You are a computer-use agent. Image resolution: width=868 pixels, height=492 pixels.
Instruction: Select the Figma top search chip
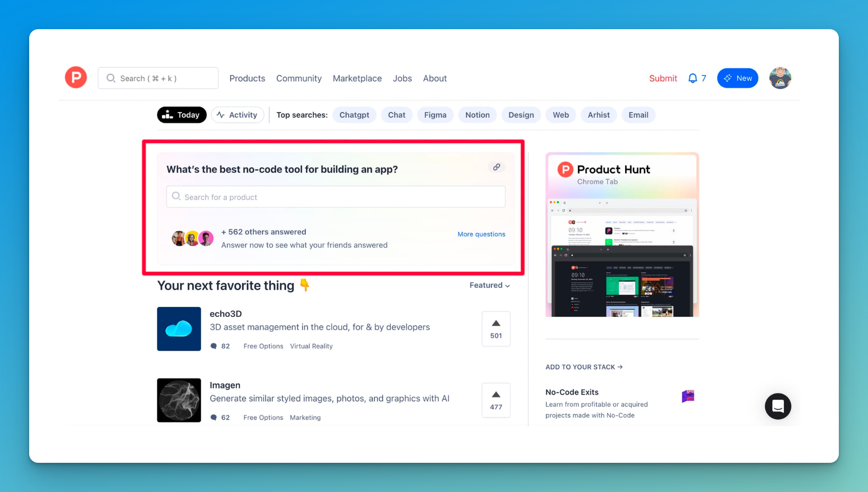pyautogui.click(x=435, y=115)
